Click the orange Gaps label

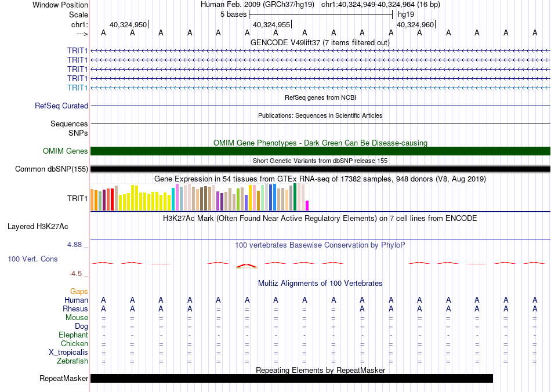click(79, 292)
